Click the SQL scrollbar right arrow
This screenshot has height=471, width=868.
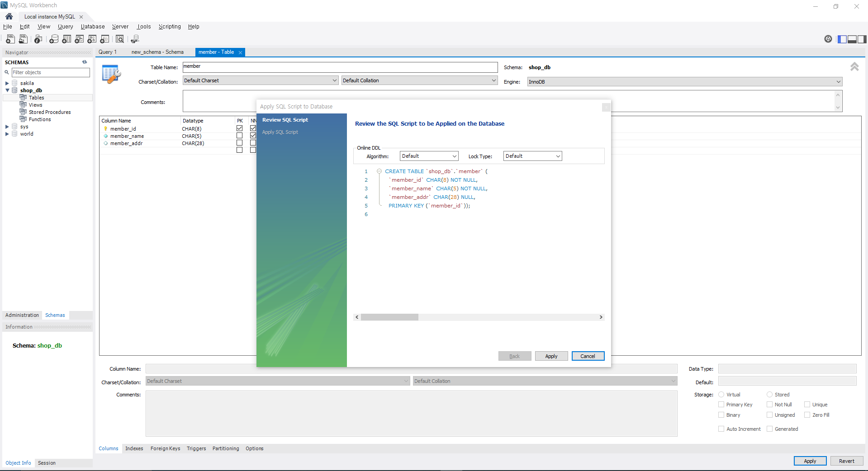tap(601, 317)
